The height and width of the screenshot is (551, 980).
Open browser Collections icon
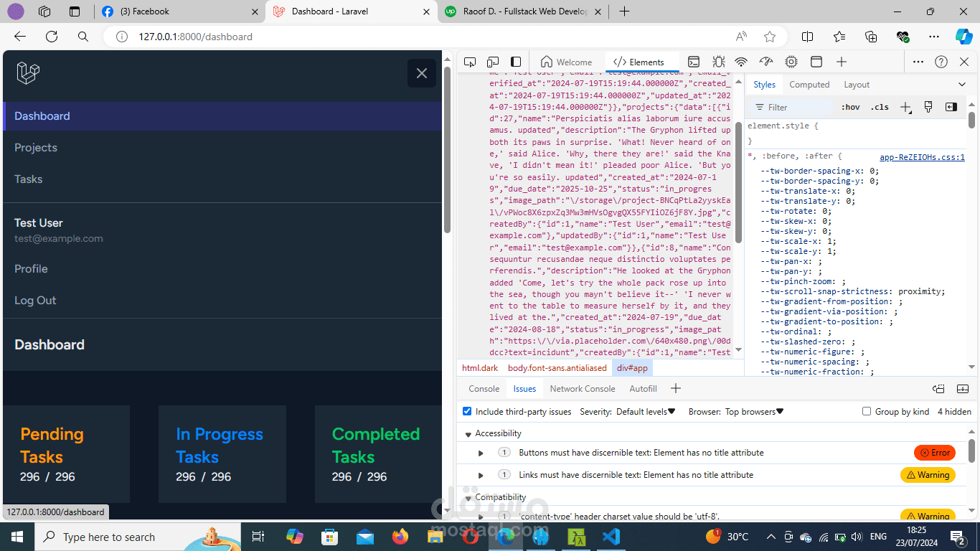pos(871,37)
